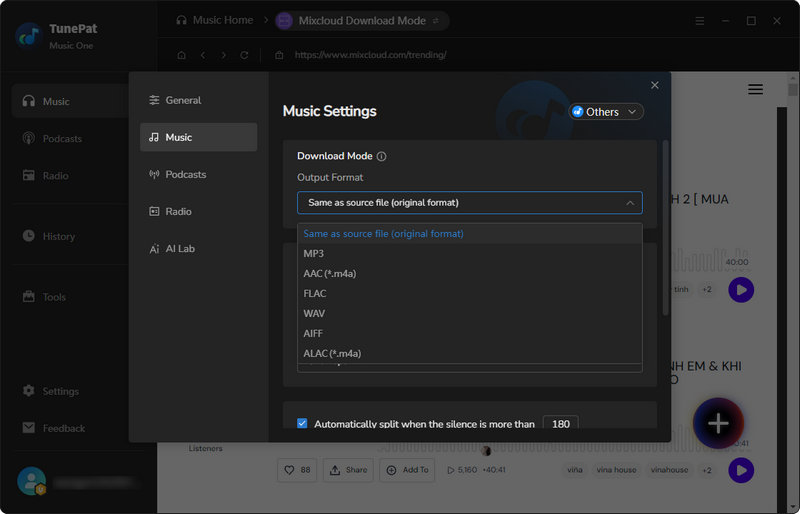
Task: Click the user account avatar
Action: click(x=32, y=481)
